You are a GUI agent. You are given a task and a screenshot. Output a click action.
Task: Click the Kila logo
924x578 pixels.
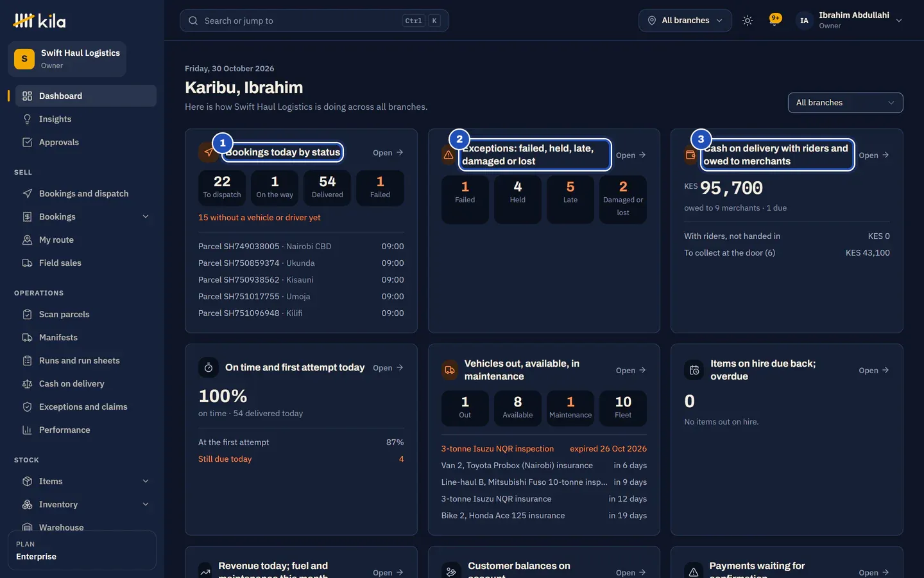(39, 21)
